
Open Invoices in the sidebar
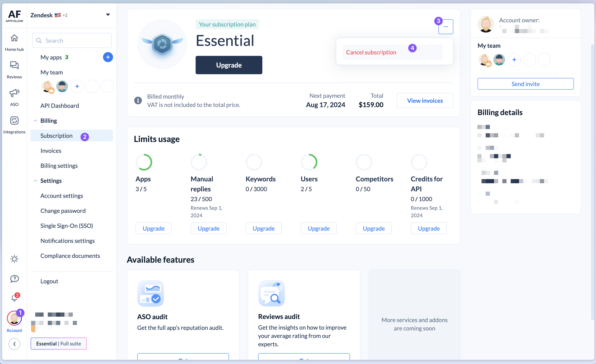tap(51, 151)
